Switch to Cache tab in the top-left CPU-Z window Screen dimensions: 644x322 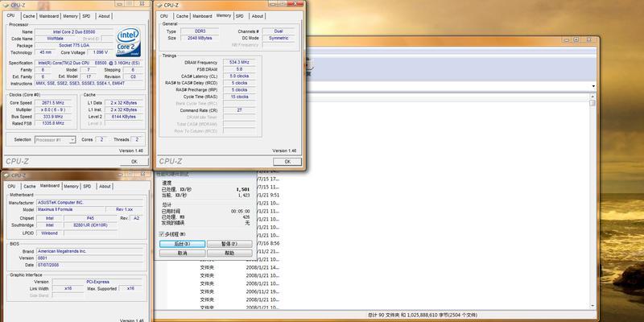click(x=29, y=16)
